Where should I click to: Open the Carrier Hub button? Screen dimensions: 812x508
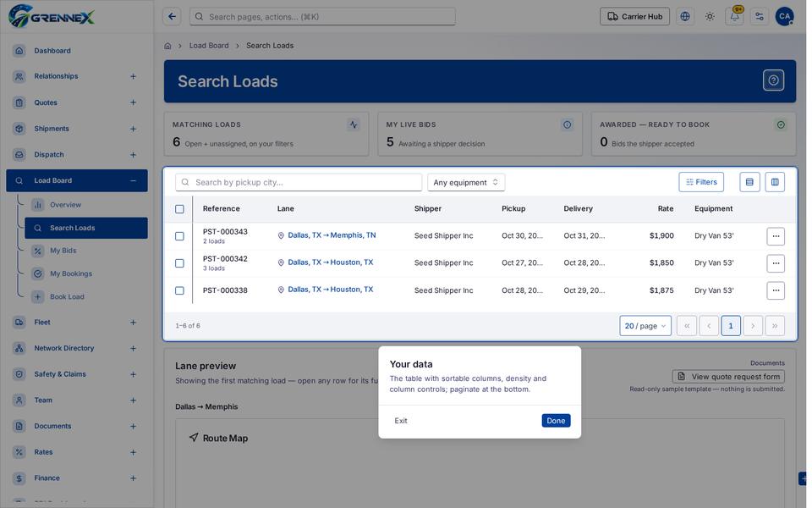[634, 17]
